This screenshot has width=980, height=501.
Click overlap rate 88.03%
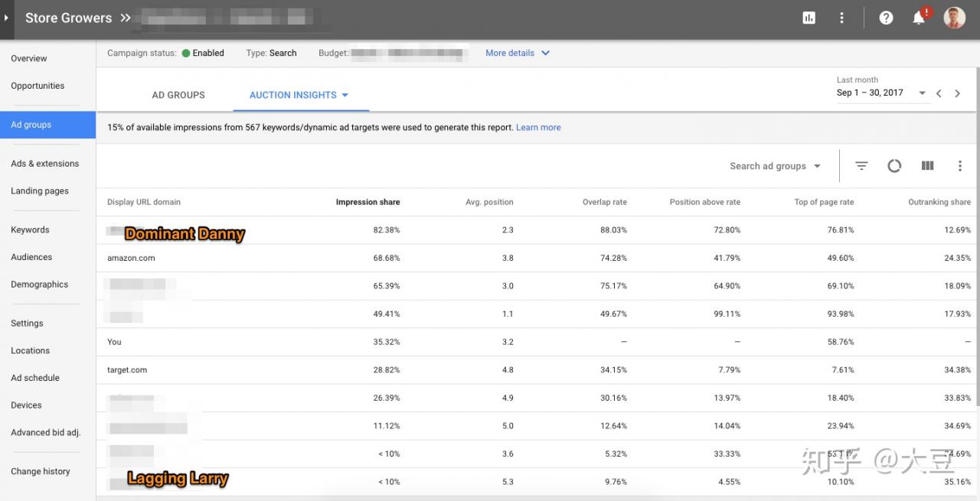[x=613, y=230]
